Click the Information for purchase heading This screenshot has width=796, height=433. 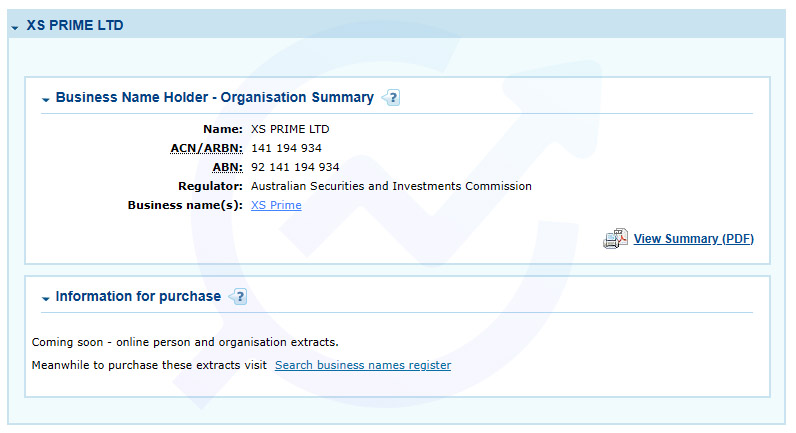pyautogui.click(x=138, y=296)
